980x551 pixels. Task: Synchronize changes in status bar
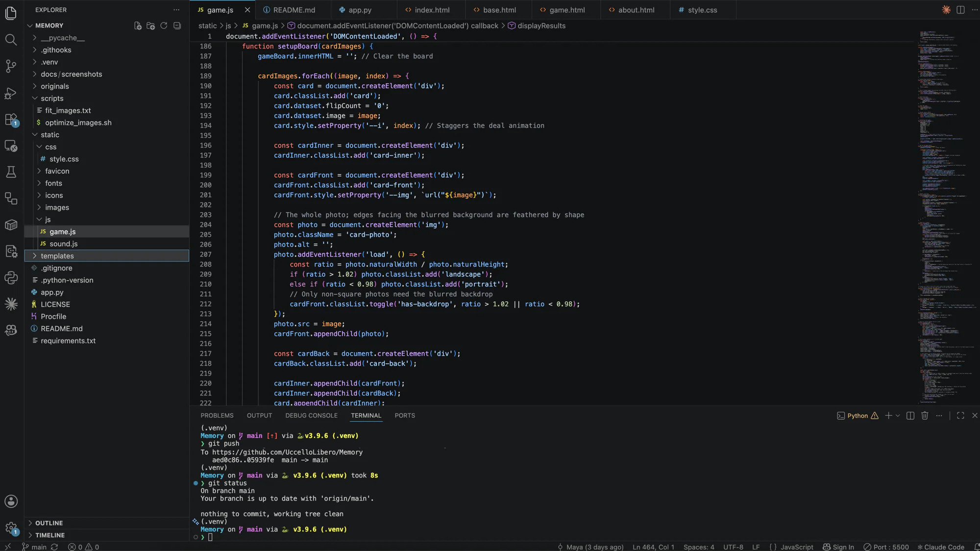click(x=54, y=547)
